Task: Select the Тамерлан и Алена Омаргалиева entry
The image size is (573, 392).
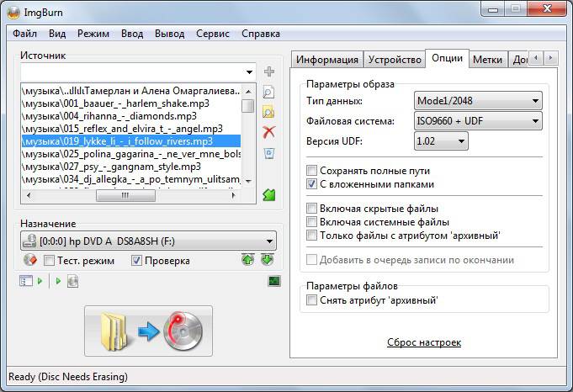Action: point(130,91)
